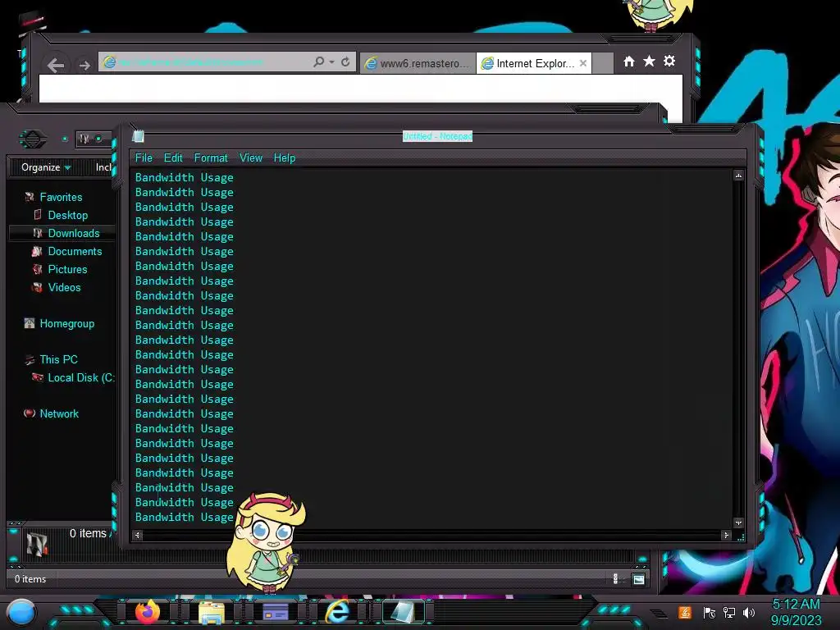Open the Format menu in Notepad
The width and height of the screenshot is (840, 630).
click(211, 158)
